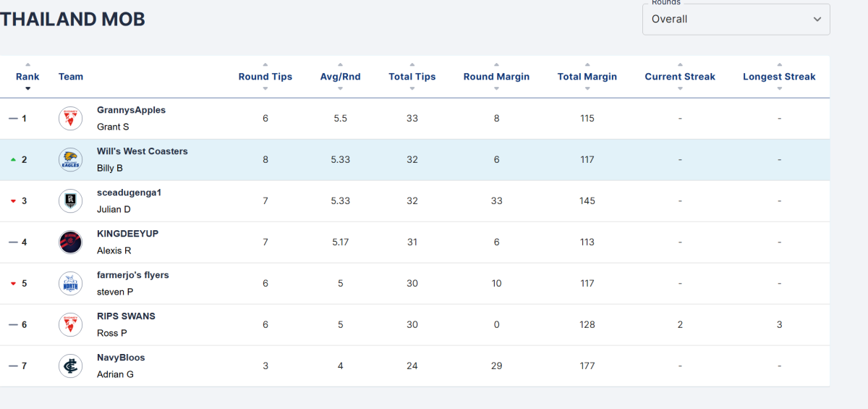The height and width of the screenshot is (409, 868).
Task: Click the Team column header
Action: [x=71, y=77]
